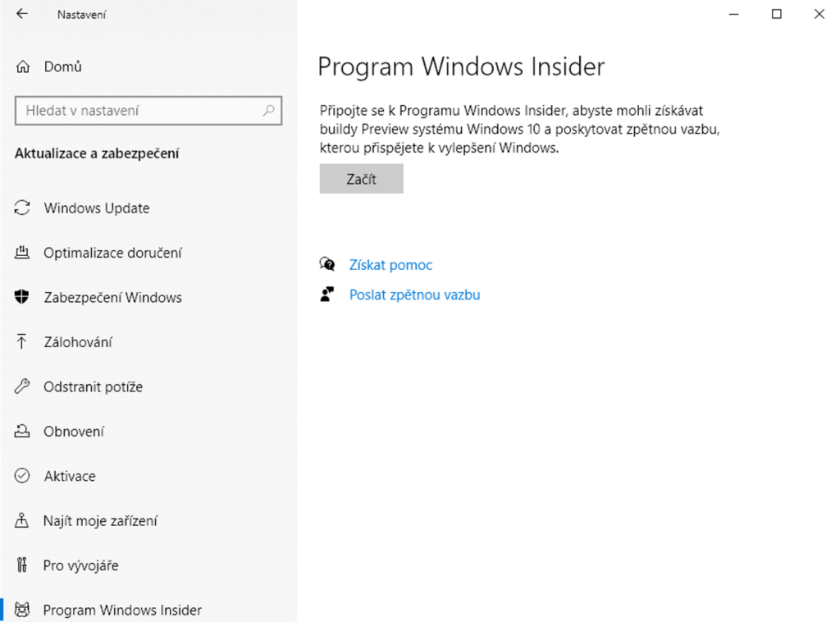Open the Získat pomoc link

pyautogui.click(x=390, y=265)
